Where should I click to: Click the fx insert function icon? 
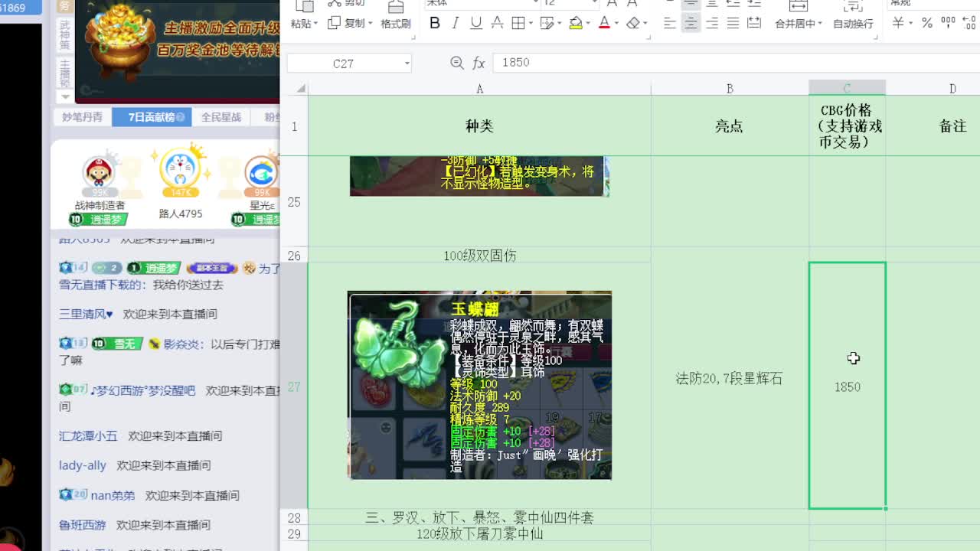tap(479, 63)
